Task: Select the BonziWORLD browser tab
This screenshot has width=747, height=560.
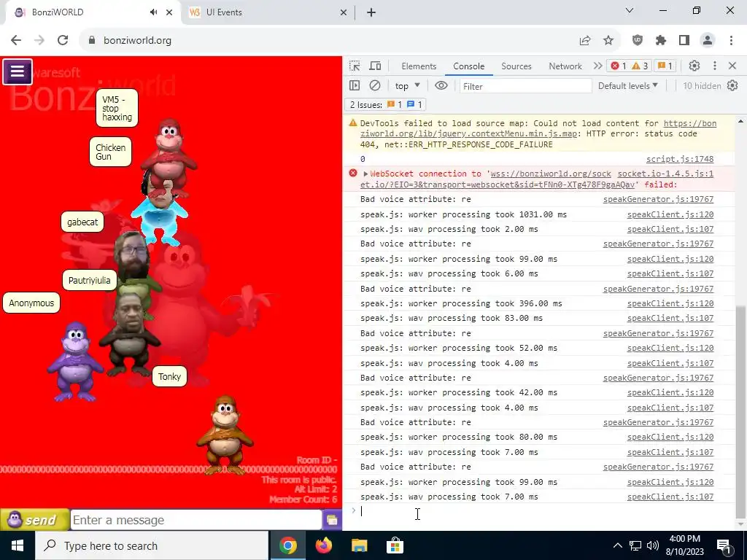Action: tap(93, 12)
